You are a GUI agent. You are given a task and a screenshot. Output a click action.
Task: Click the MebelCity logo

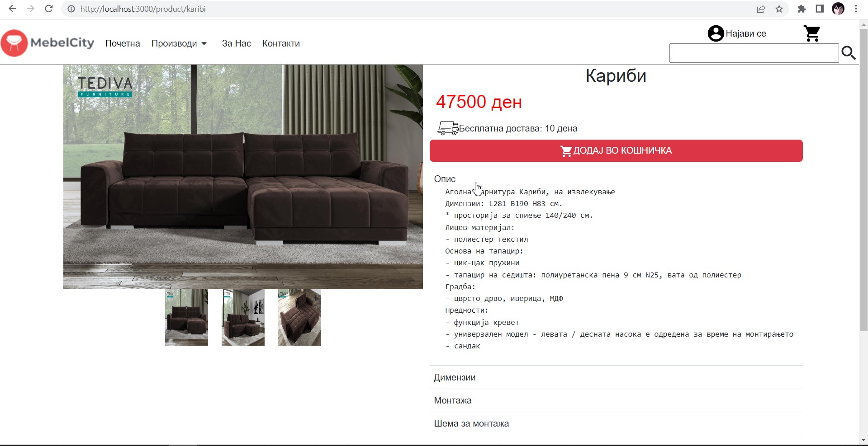coord(47,43)
